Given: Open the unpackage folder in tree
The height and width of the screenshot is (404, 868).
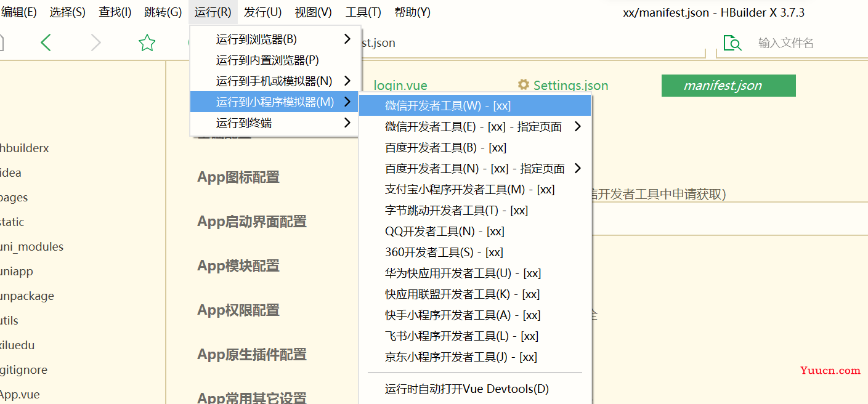Looking at the screenshot, I should click(x=27, y=296).
